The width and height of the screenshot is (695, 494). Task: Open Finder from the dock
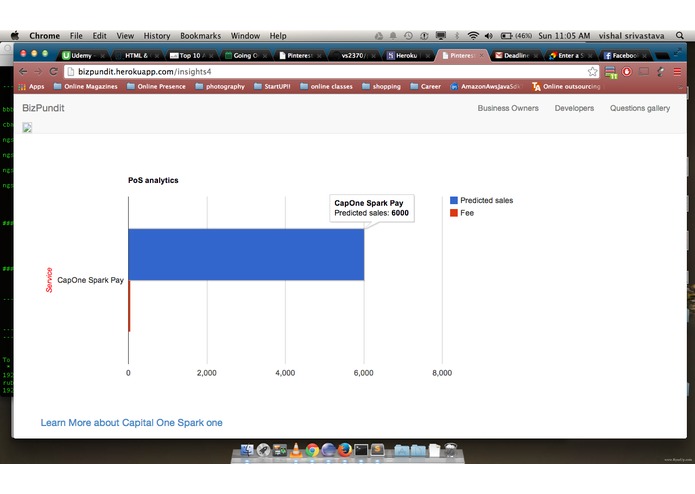point(247,450)
